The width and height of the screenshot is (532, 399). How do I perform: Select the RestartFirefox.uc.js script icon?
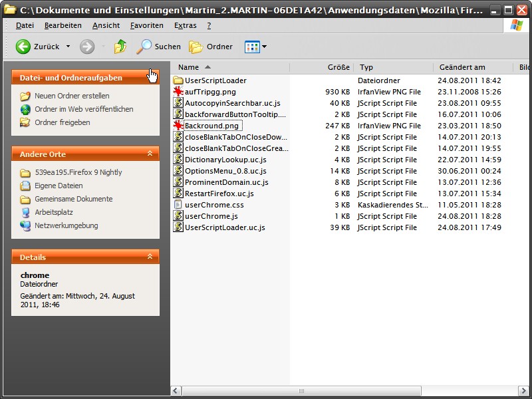(x=178, y=194)
